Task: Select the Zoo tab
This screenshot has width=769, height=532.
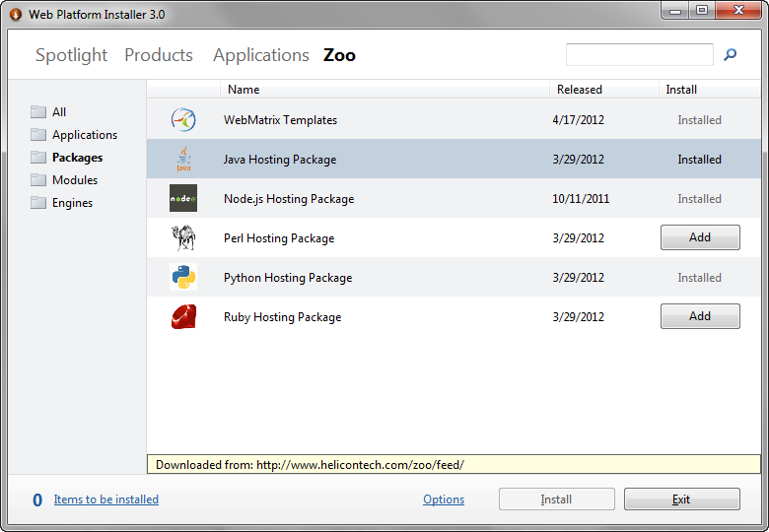Action: tap(339, 55)
